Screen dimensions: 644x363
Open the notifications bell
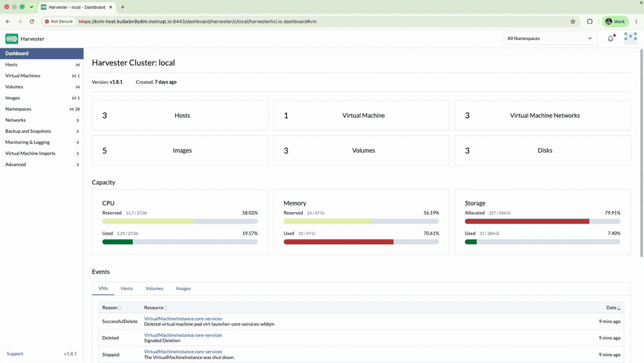tap(611, 38)
